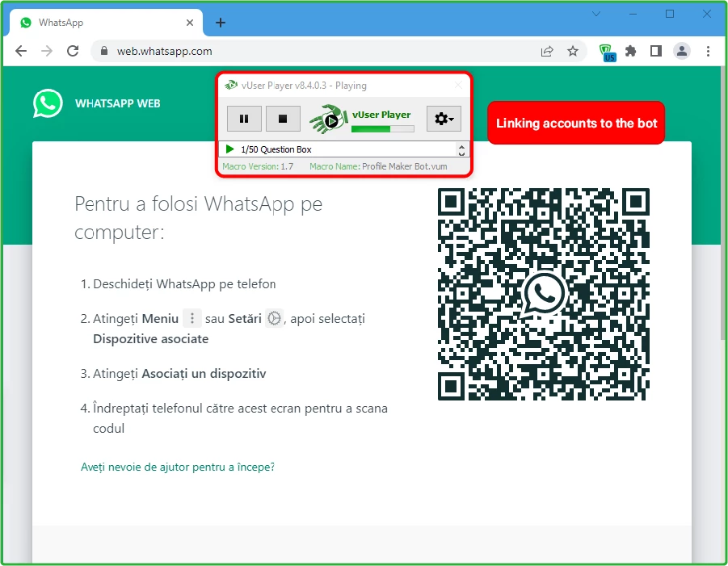This screenshot has width=728, height=566.
Task: Step down the macro step list
Action: (461, 153)
